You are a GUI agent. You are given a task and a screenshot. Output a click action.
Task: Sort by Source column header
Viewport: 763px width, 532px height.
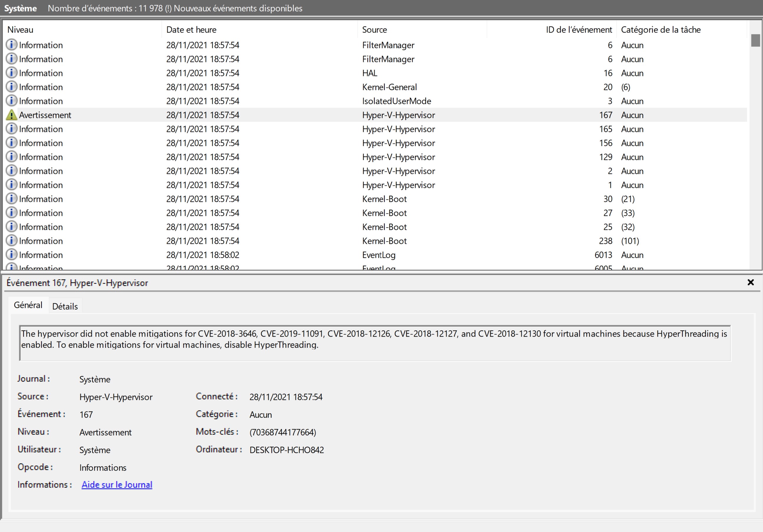pos(374,29)
